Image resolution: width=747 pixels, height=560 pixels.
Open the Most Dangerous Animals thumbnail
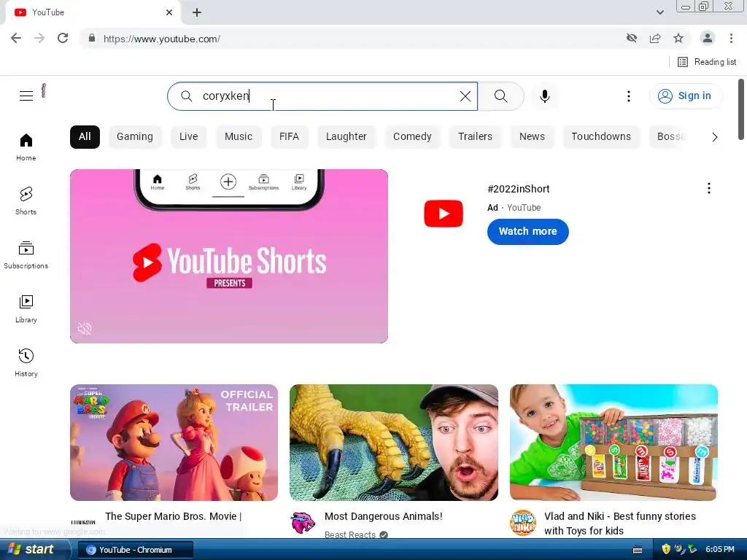pyautogui.click(x=394, y=443)
